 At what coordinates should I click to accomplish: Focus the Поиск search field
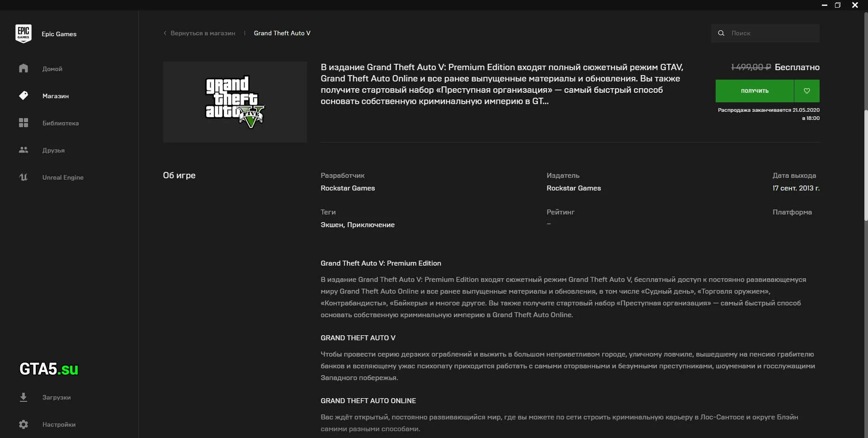[x=765, y=33]
